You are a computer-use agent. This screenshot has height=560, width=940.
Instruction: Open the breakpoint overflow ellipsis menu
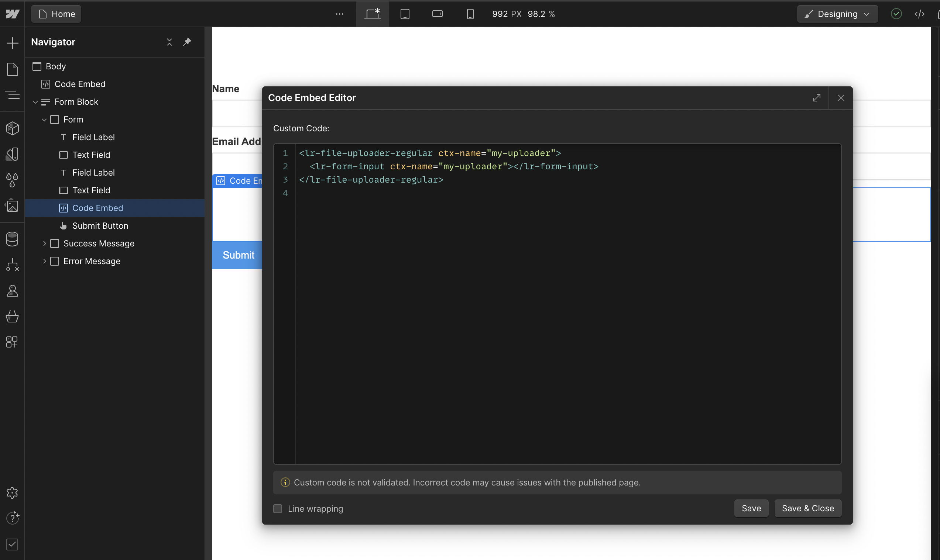[x=339, y=14]
